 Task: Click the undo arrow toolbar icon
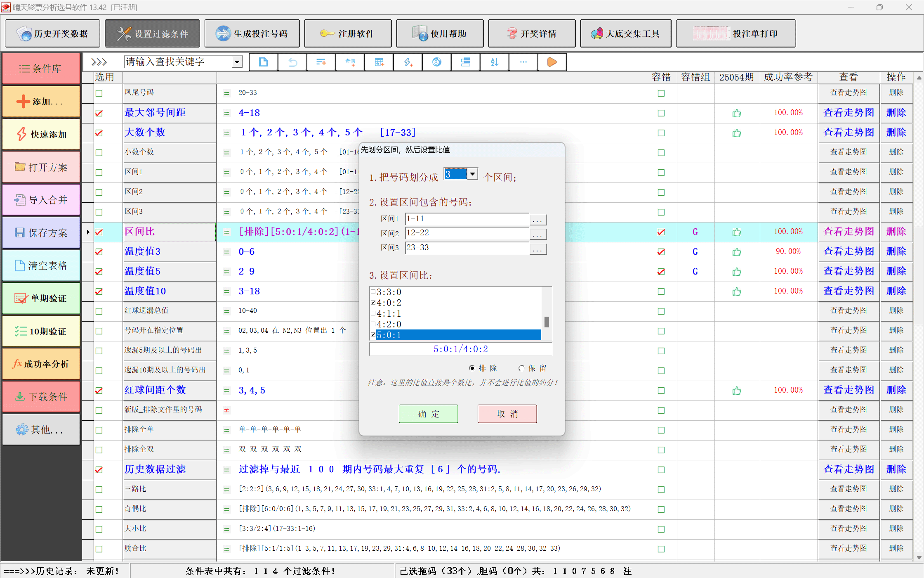(292, 62)
